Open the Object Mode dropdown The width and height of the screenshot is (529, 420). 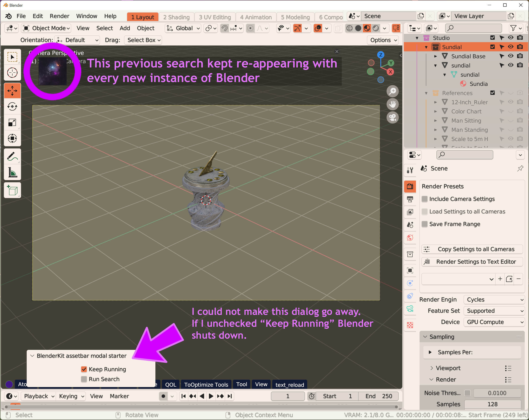(x=46, y=28)
